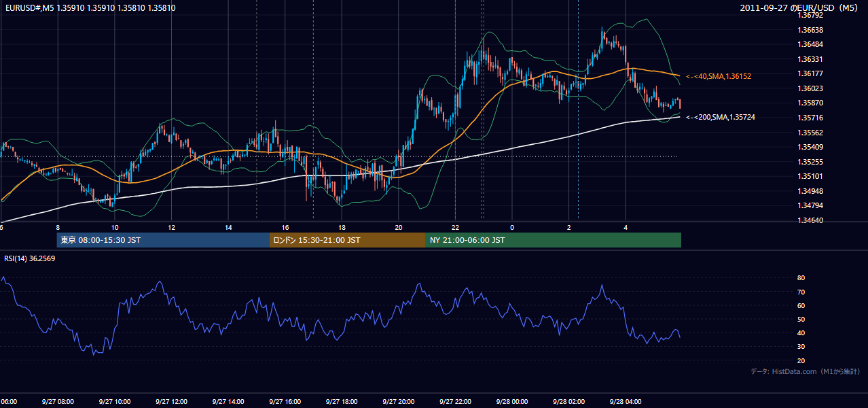
Task: Click price axis value 1.36177
Action: pos(811,73)
